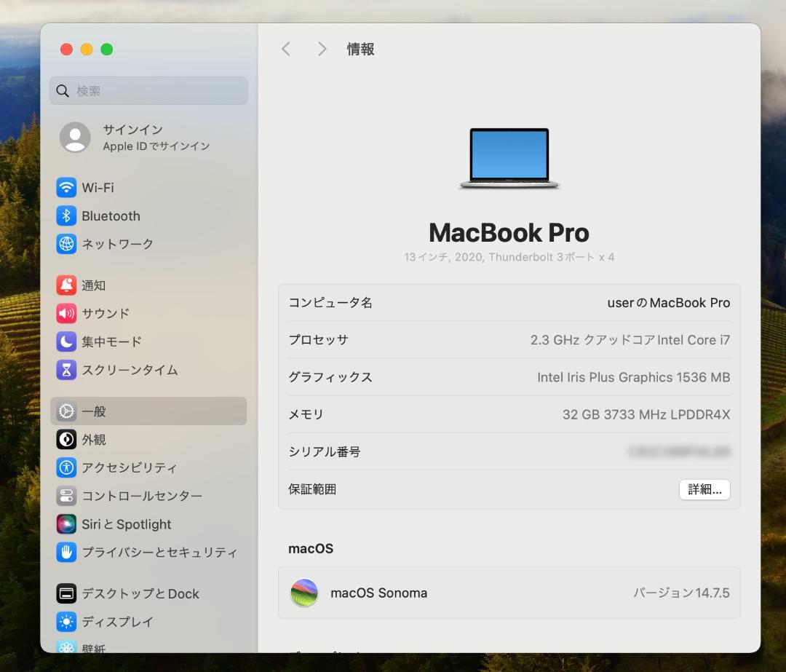Select サウンド in the sidebar

click(148, 314)
